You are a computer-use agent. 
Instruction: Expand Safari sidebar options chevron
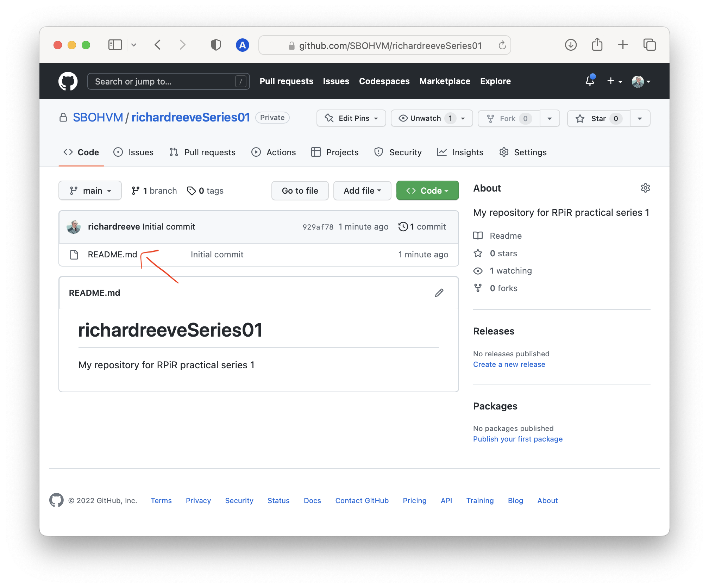(134, 45)
